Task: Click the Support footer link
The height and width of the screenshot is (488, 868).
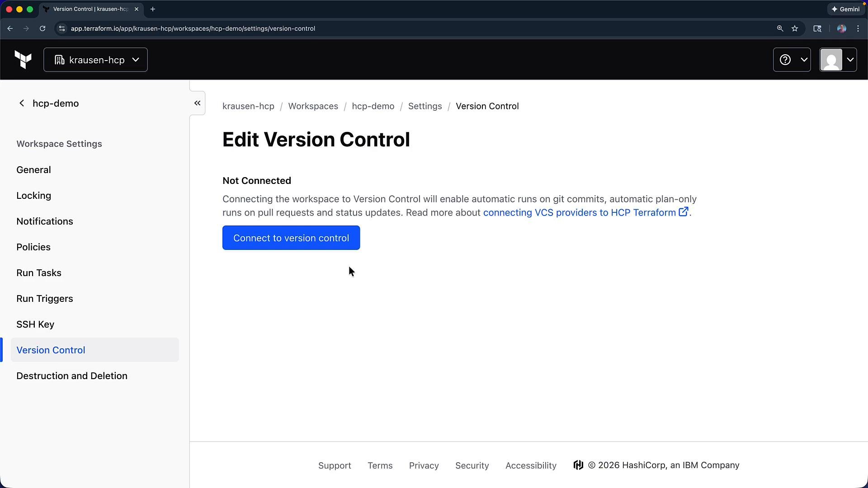Action: coord(335,465)
